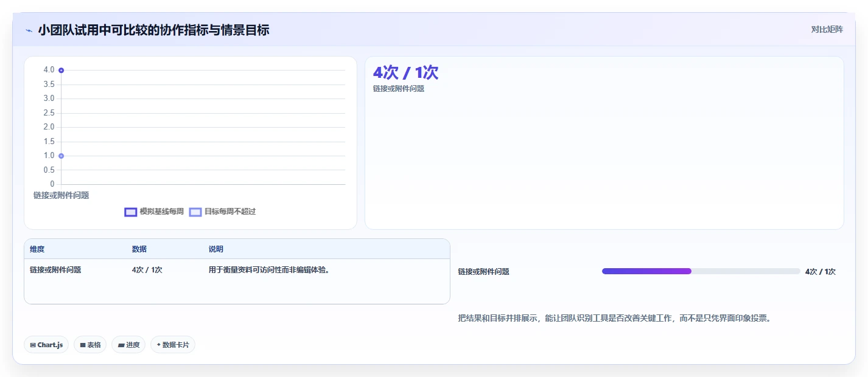Click the chart data point at 1.0
Image resolution: width=868 pixels, height=377 pixels.
[x=61, y=156]
